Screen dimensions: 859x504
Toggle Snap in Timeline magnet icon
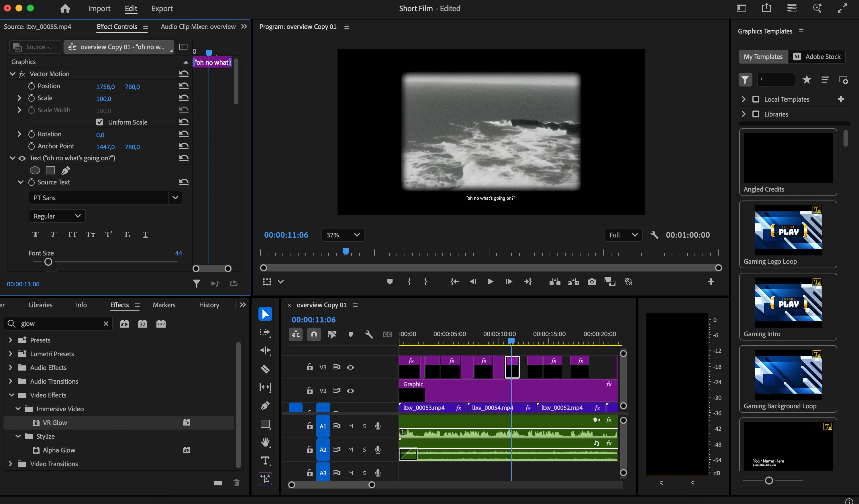pyautogui.click(x=314, y=334)
